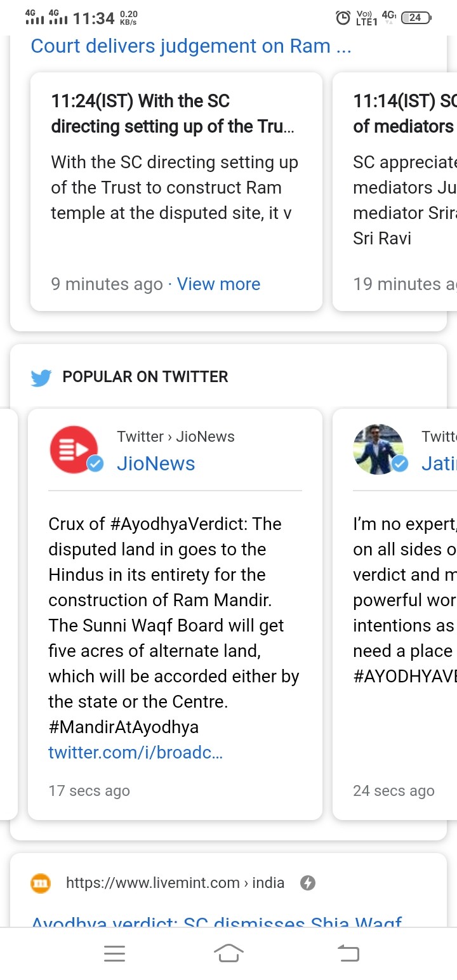Open the second Twitter user's profile photo
This screenshot has height=980, width=457.
click(x=378, y=449)
